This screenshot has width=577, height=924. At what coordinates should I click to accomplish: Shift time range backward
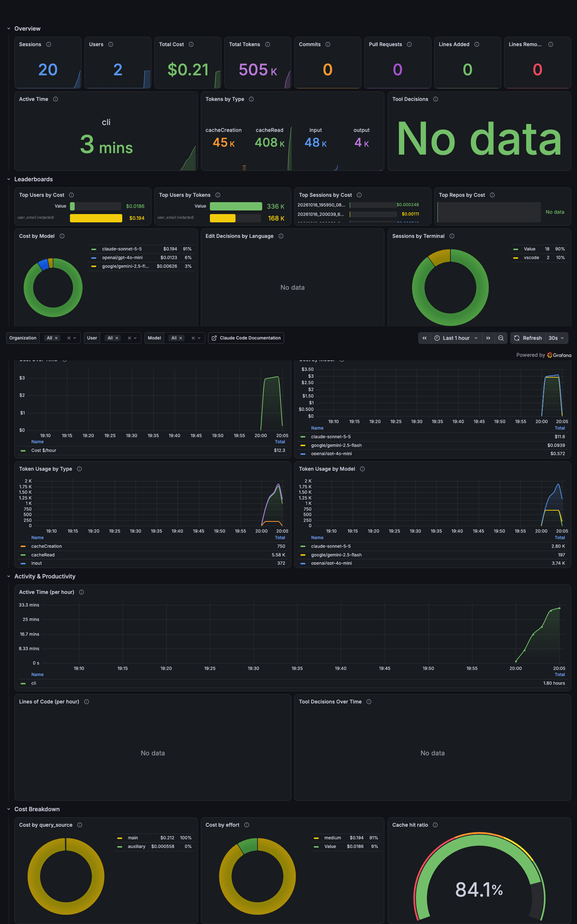pyautogui.click(x=424, y=338)
